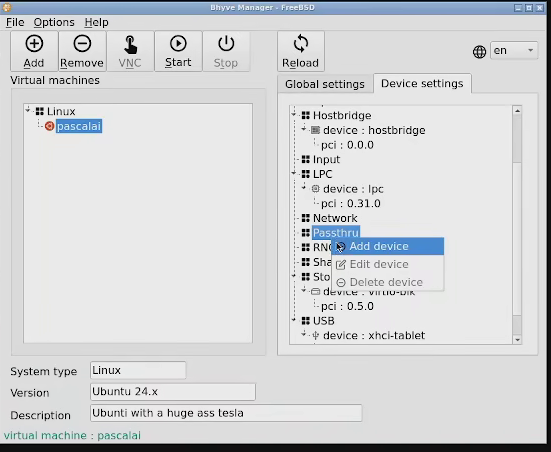Select the Network category in device tree
The height and width of the screenshot is (452, 551).
[x=335, y=218]
